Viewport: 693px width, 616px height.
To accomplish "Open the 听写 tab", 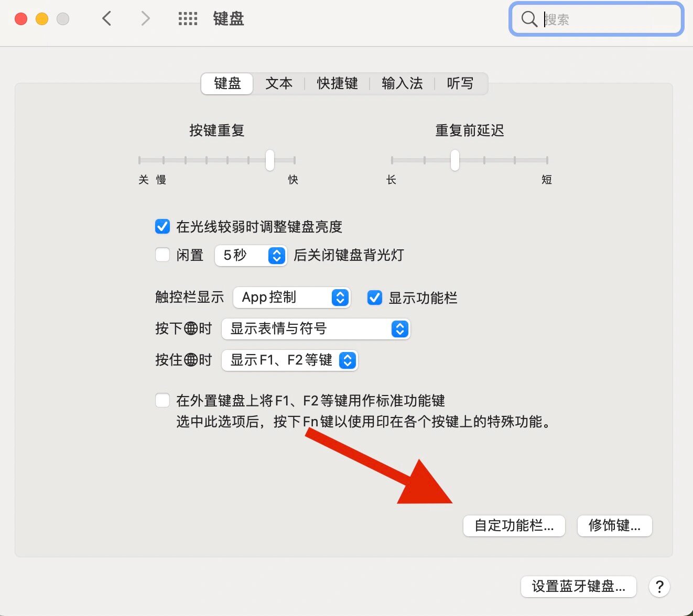I will [461, 83].
